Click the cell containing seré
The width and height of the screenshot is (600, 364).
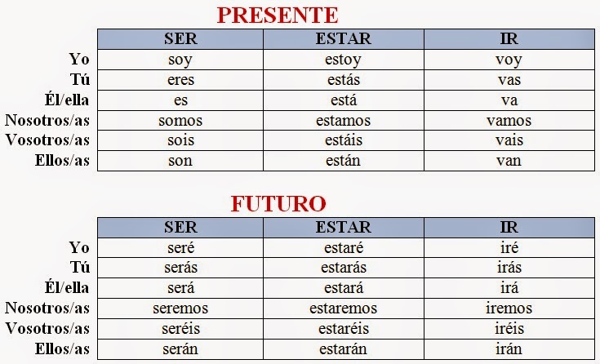click(180, 247)
